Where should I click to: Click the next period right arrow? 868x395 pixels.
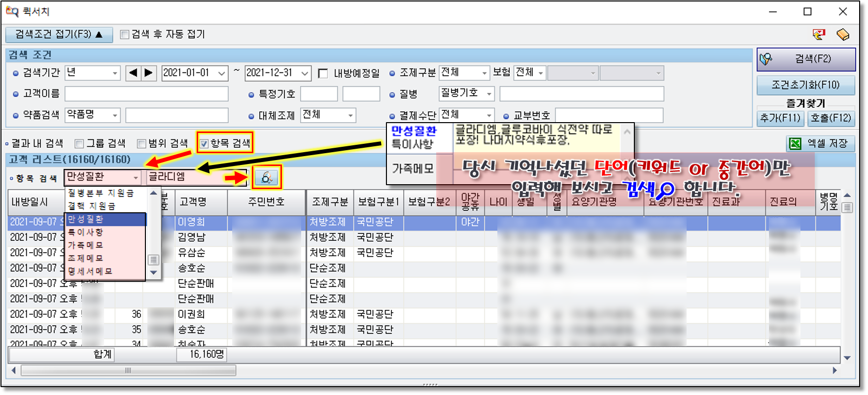point(149,73)
